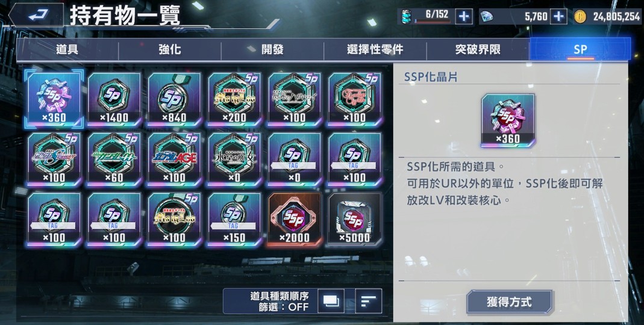The width and height of the screenshot is (644, 325).
Task: Select the SSP chip item with ×360
Action: pyautogui.click(x=54, y=99)
